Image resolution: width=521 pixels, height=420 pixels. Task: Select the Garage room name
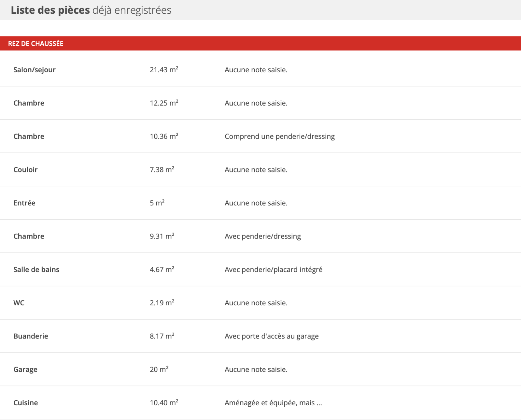(x=25, y=369)
